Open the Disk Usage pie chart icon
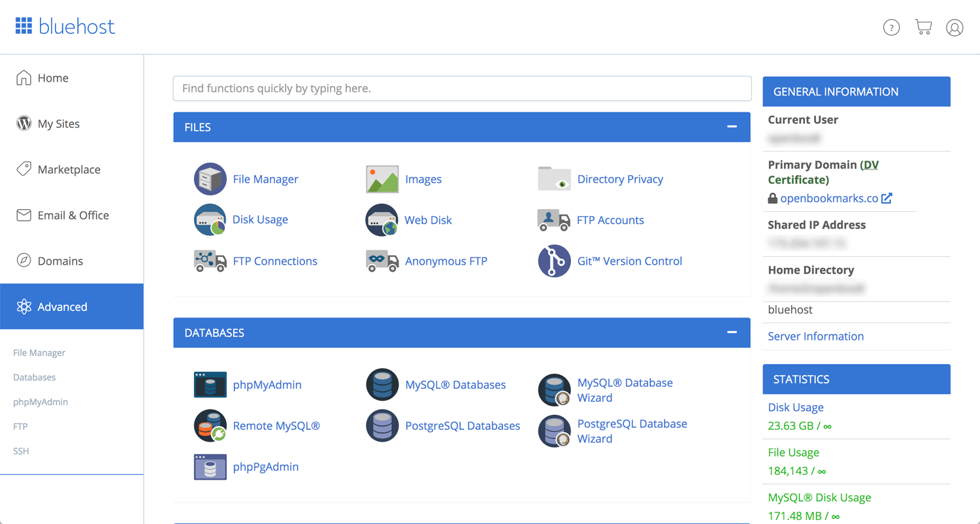The height and width of the screenshot is (524, 980). tap(210, 220)
